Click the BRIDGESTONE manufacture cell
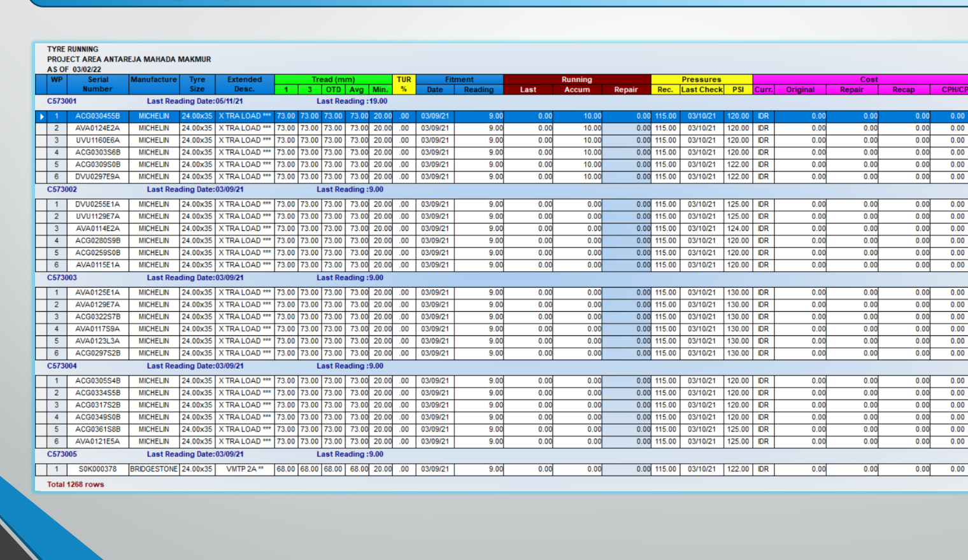Viewport: 968px width, 560px height. (x=153, y=470)
